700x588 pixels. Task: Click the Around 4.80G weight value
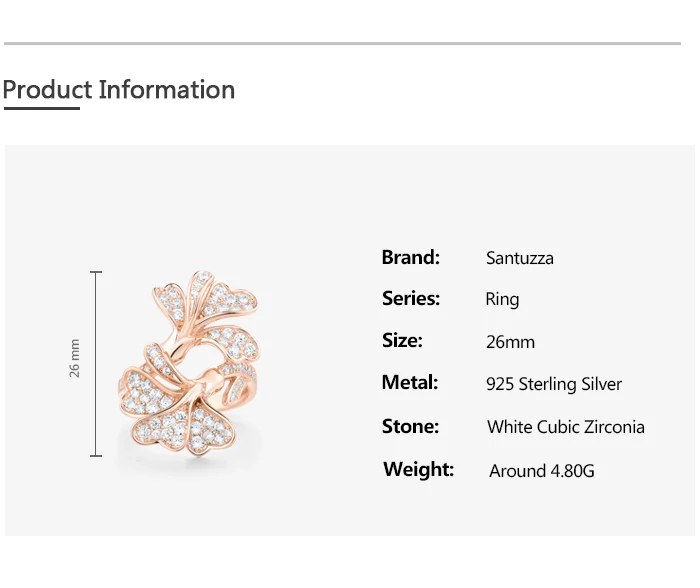pos(541,470)
